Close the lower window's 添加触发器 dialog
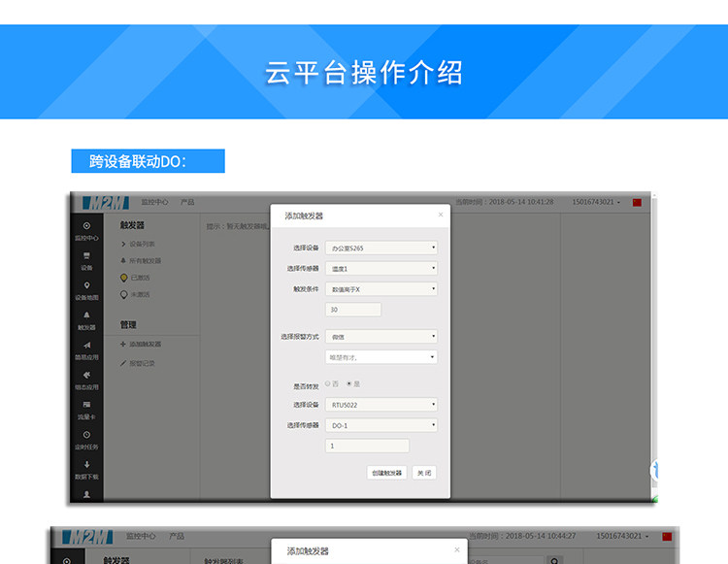The width and height of the screenshot is (728, 564). click(457, 549)
